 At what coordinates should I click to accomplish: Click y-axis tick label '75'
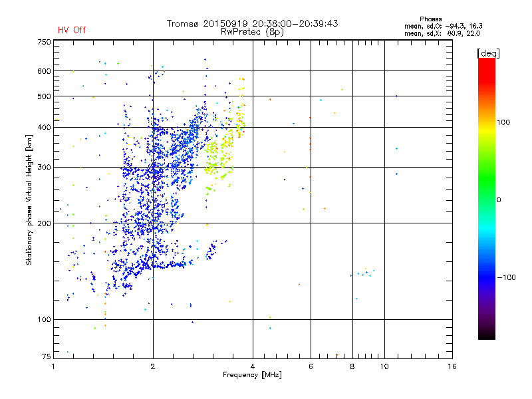pyautogui.click(x=47, y=356)
